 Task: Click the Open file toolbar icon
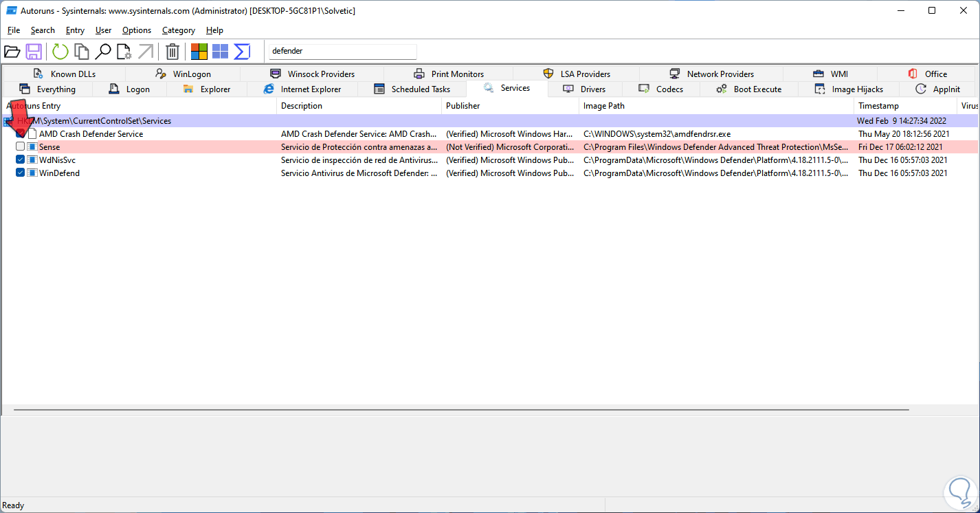pos(12,52)
